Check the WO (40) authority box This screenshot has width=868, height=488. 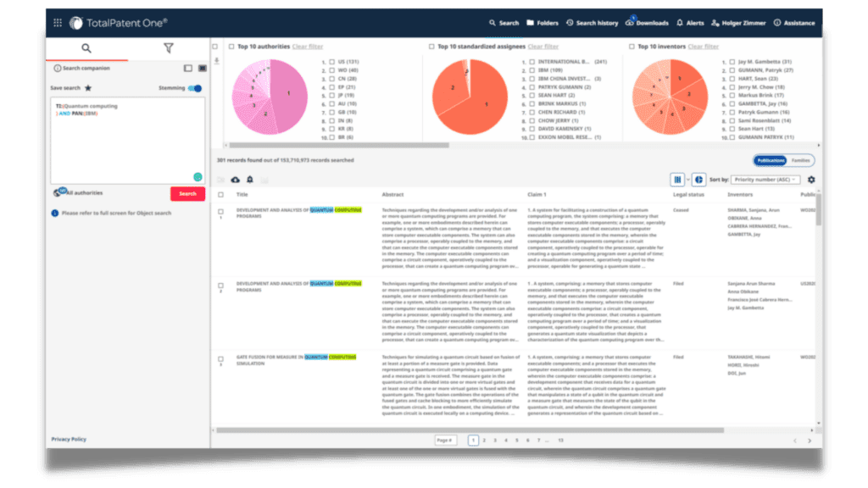tap(332, 70)
